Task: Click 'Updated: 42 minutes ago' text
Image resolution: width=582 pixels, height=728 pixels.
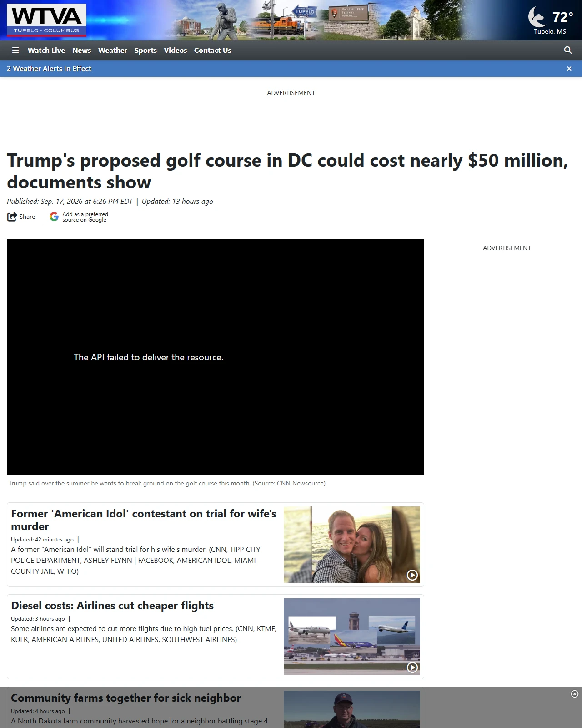Action: point(42,540)
